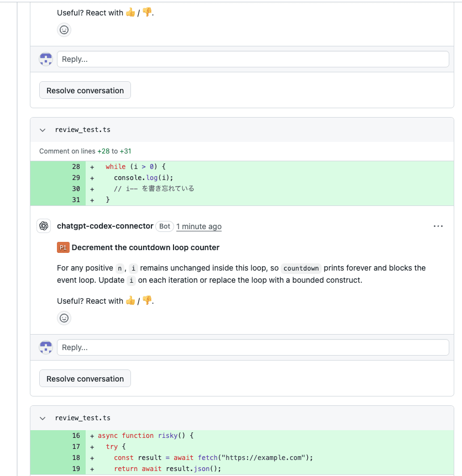Resolve conversation about the countdown loop counter
The width and height of the screenshot is (462, 476).
pyautogui.click(x=85, y=379)
